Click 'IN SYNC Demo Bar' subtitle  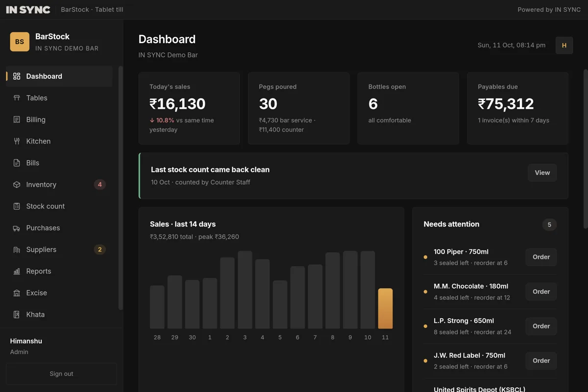pyautogui.click(x=168, y=55)
